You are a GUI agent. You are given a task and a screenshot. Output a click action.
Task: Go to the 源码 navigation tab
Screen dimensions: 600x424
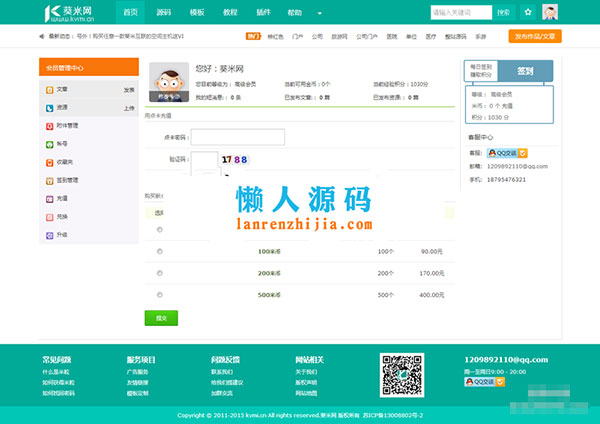pos(164,12)
